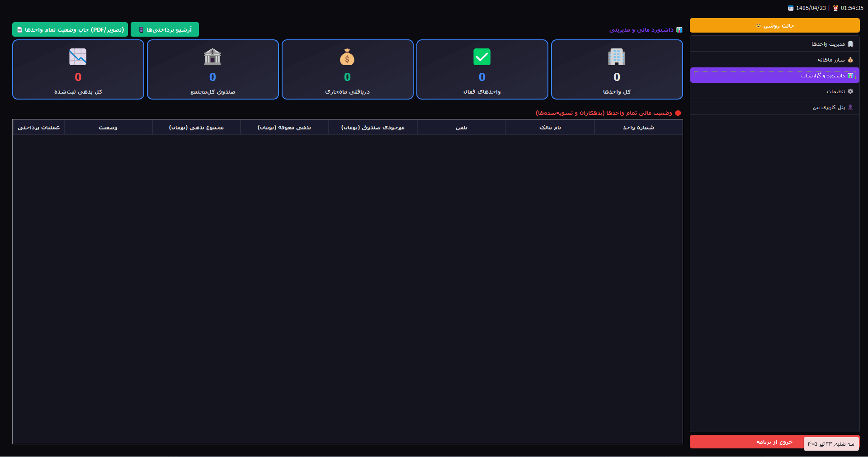The height and width of the screenshot is (457, 868).
Task: Click the orange حالت روشن light mode button
Action: pyautogui.click(x=774, y=25)
